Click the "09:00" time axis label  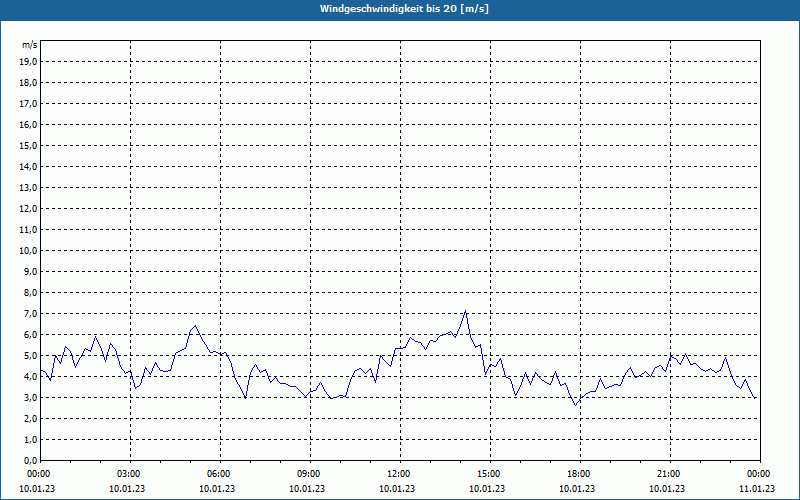pyautogui.click(x=310, y=474)
